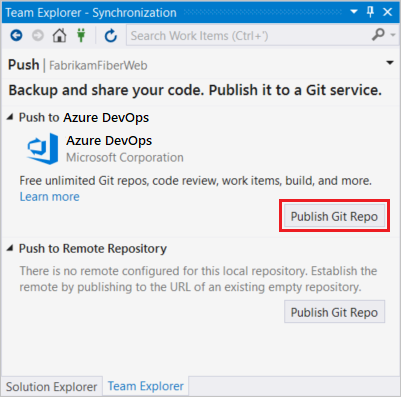Image resolution: width=401 pixels, height=397 pixels.
Task: Open the Learn more link
Action: tap(50, 197)
